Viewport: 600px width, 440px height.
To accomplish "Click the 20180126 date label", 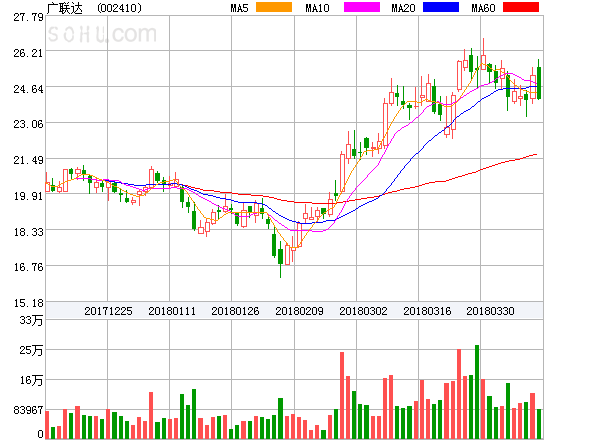I will tap(235, 311).
